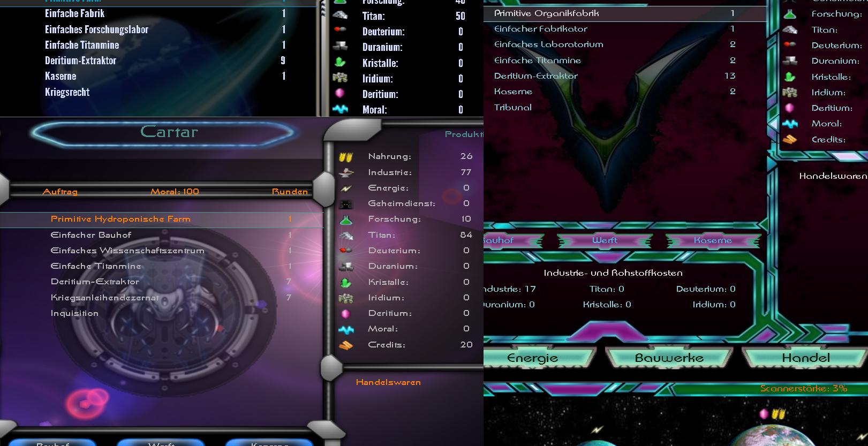Click the Nahrung icon in Cartar panel

point(346,157)
